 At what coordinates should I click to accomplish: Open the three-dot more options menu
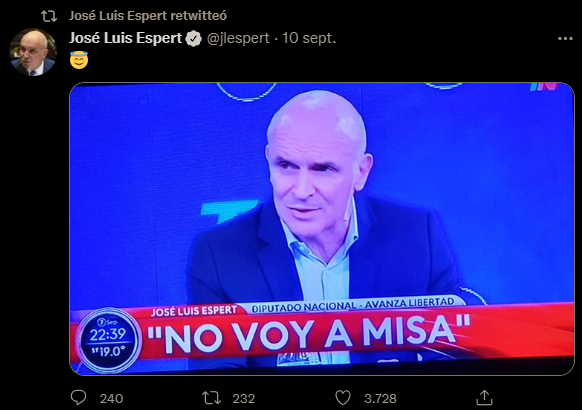pos(565,39)
